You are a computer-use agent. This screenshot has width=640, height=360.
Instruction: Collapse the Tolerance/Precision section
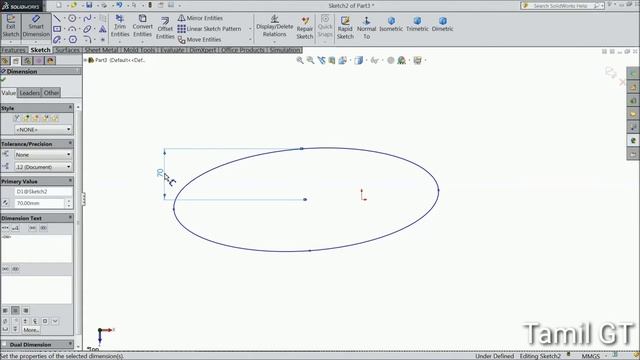(70, 144)
